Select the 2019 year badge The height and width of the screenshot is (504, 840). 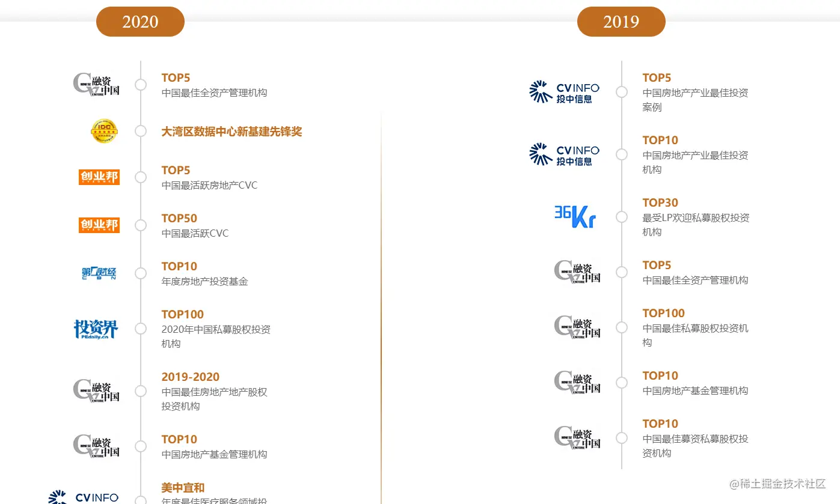pyautogui.click(x=621, y=22)
